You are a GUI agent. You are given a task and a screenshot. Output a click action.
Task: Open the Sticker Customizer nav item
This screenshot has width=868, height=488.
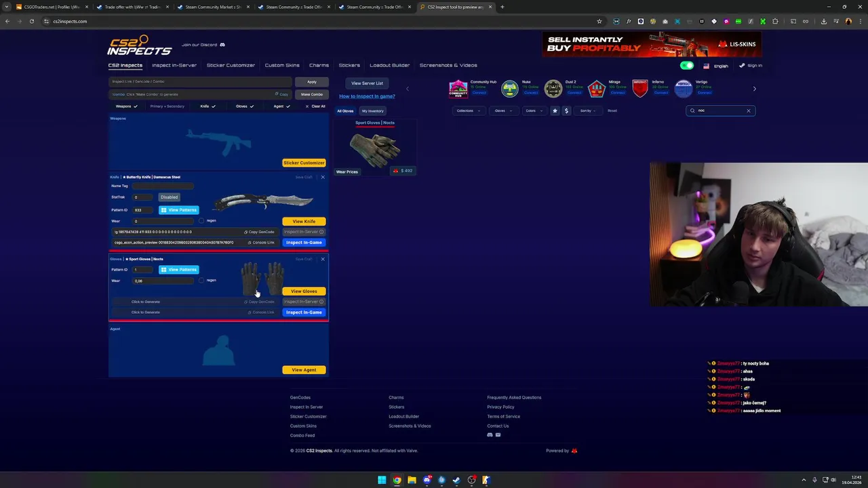231,66
